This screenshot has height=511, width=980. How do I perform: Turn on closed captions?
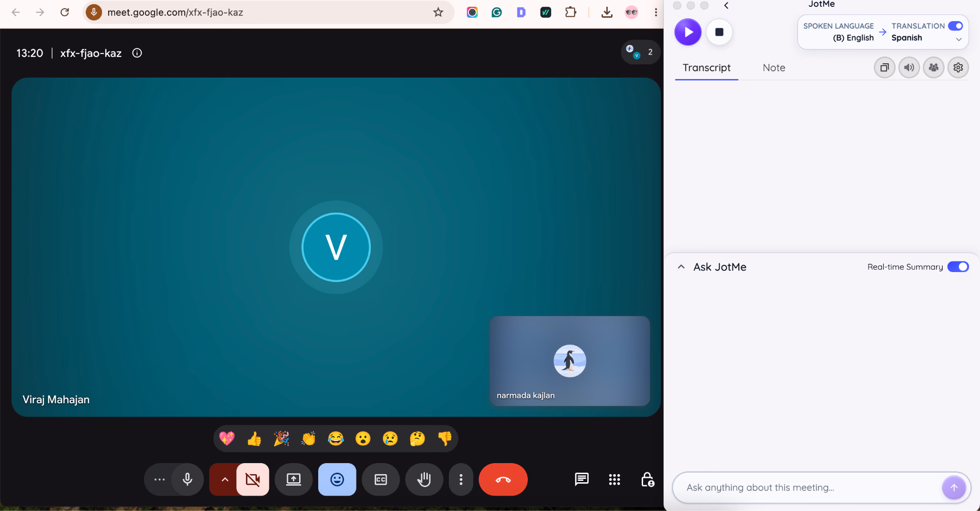381,479
